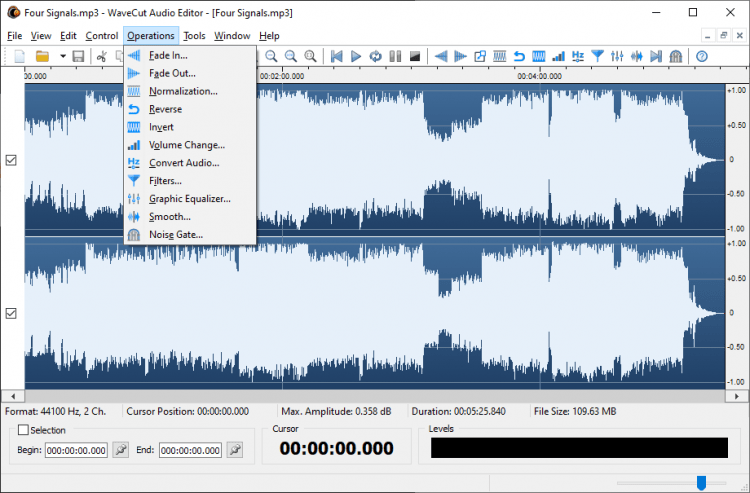Click the Help question mark icon
750x493 pixels.
click(702, 56)
